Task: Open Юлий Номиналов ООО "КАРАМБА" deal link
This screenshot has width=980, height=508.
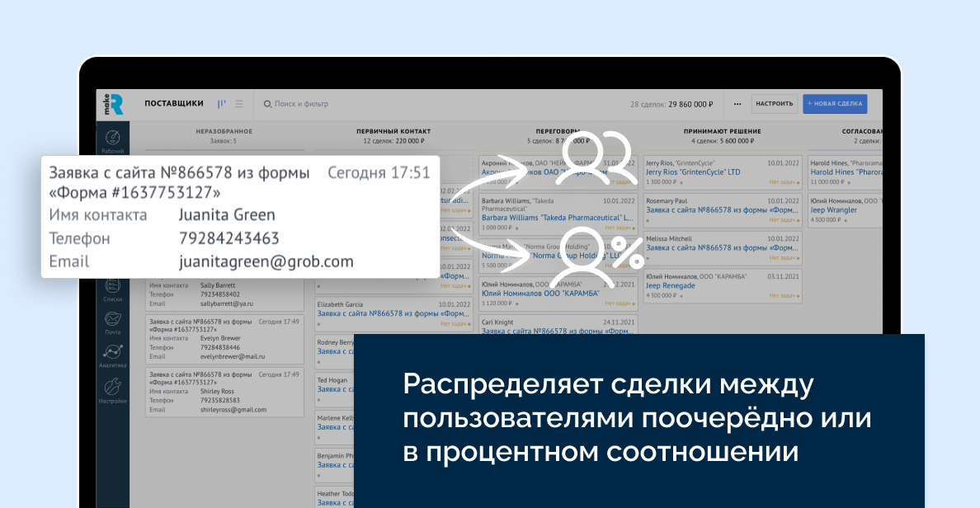Action: point(540,293)
